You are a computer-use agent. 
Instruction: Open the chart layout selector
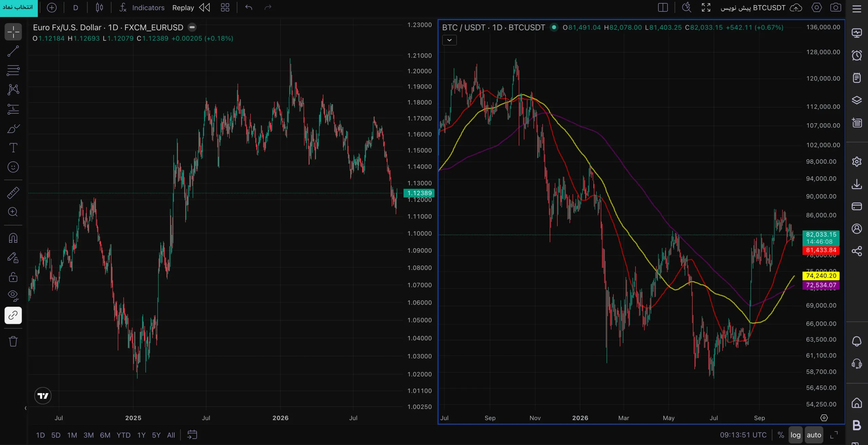[663, 7]
